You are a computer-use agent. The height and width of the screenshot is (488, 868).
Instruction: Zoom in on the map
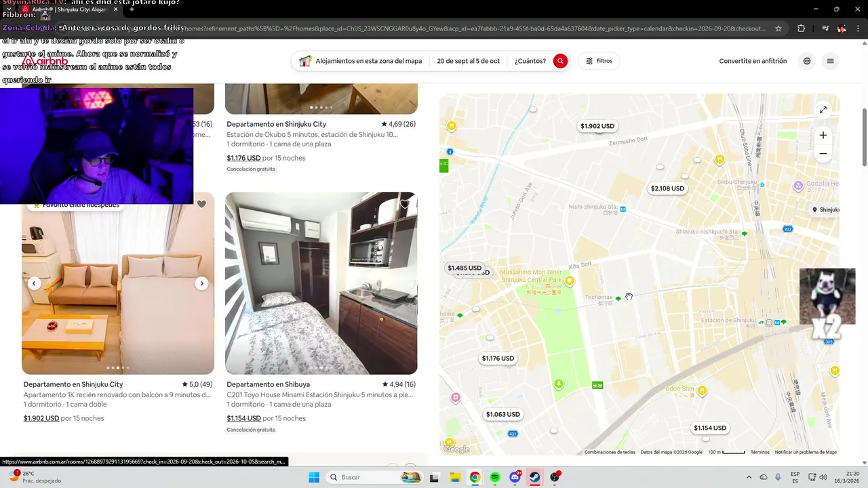823,135
